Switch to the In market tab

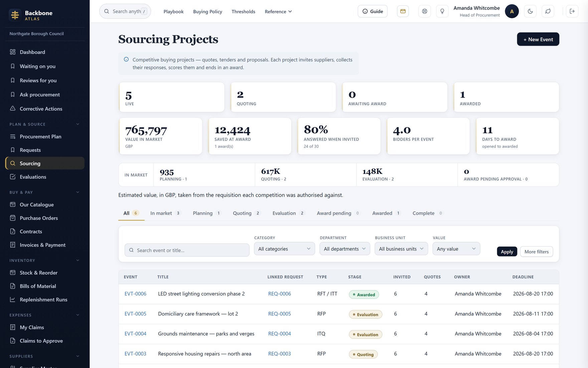click(x=165, y=213)
